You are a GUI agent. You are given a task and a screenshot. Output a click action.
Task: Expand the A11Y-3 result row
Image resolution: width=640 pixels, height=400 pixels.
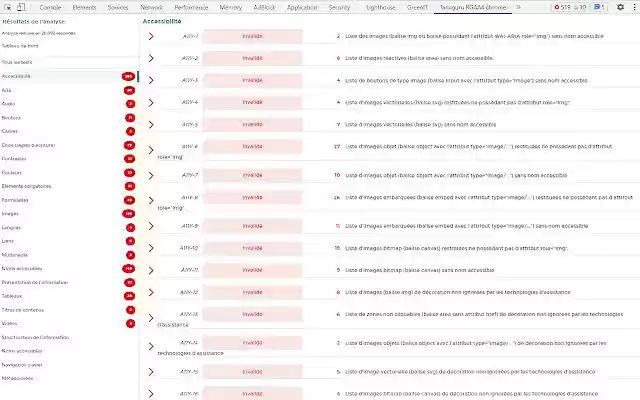pyautogui.click(x=151, y=80)
